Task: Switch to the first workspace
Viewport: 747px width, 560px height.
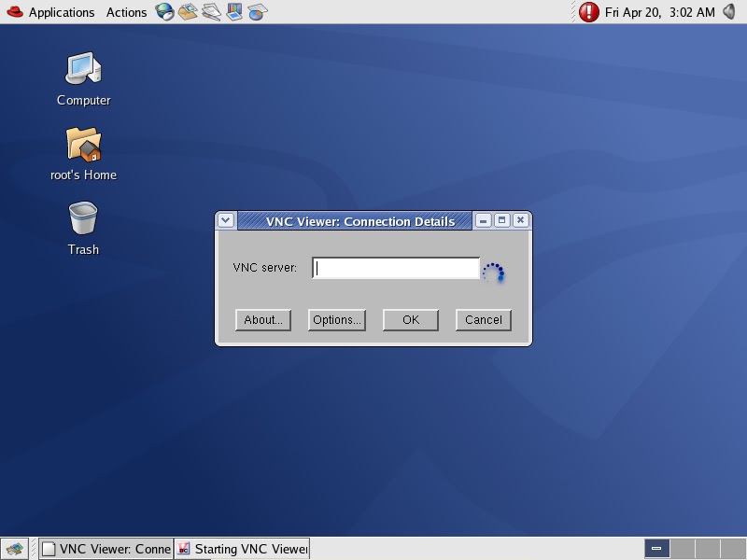Action: click(657, 549)
